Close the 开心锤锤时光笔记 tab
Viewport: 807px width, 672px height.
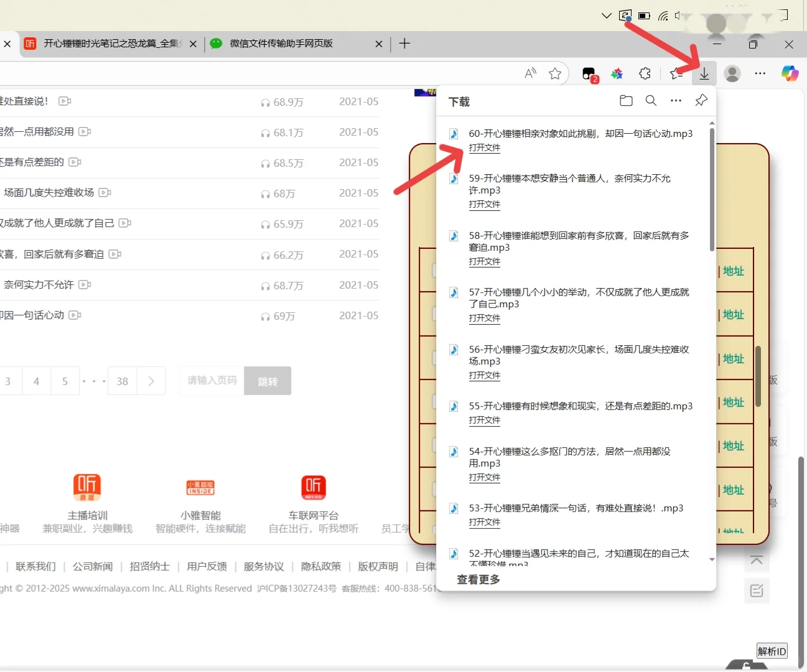click(x=193, y=44)
